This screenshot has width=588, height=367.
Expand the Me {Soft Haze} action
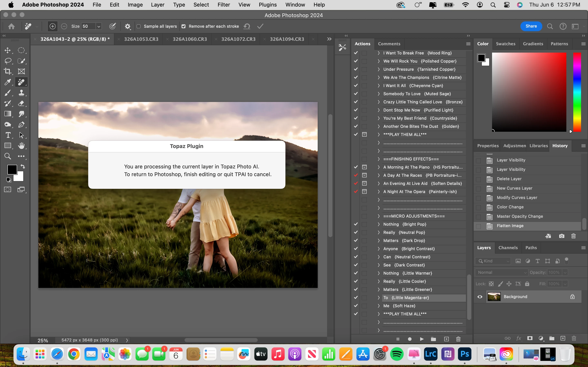click(379, 306)
